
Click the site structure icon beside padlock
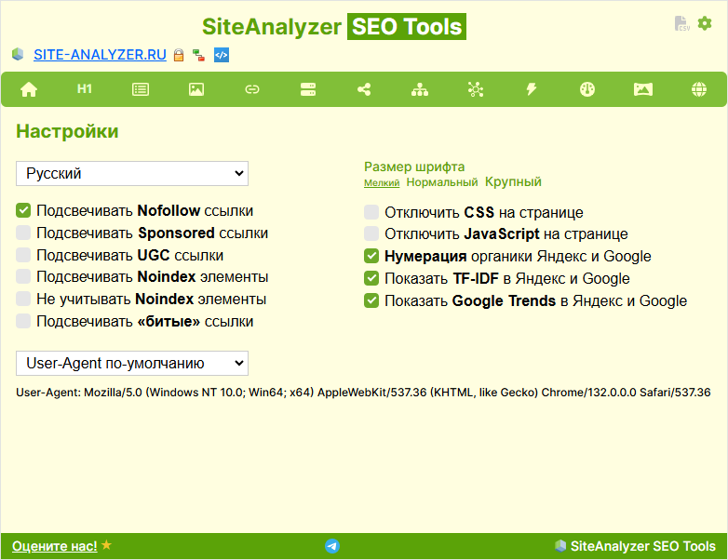(x=198, y=55)
